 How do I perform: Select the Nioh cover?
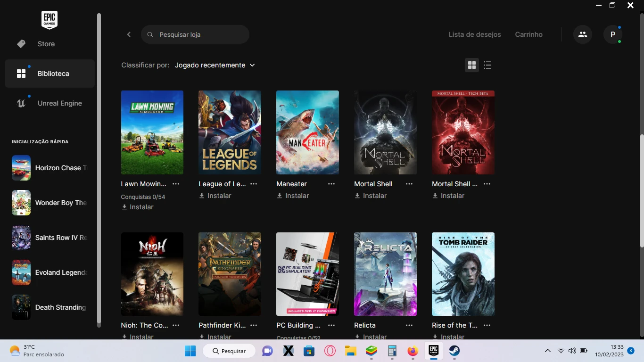(152, 274)
